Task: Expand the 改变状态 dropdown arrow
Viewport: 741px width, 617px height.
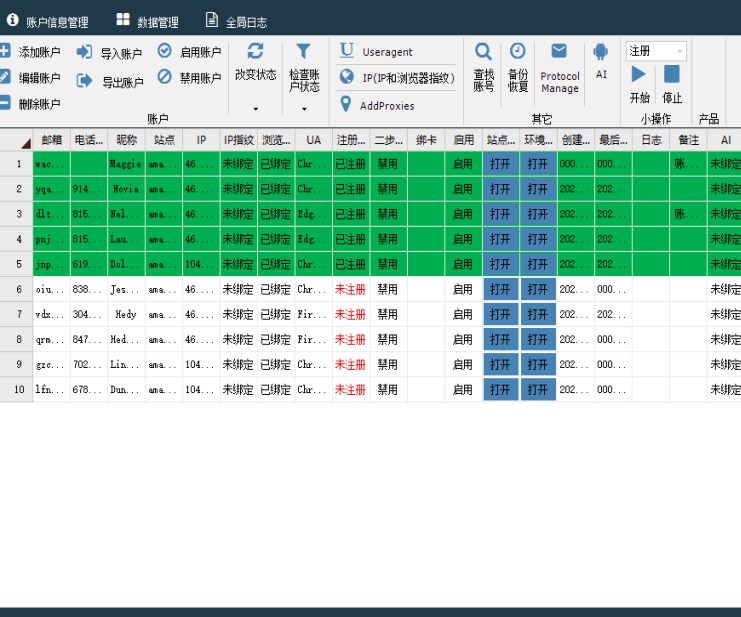Action: click(256, 109)
